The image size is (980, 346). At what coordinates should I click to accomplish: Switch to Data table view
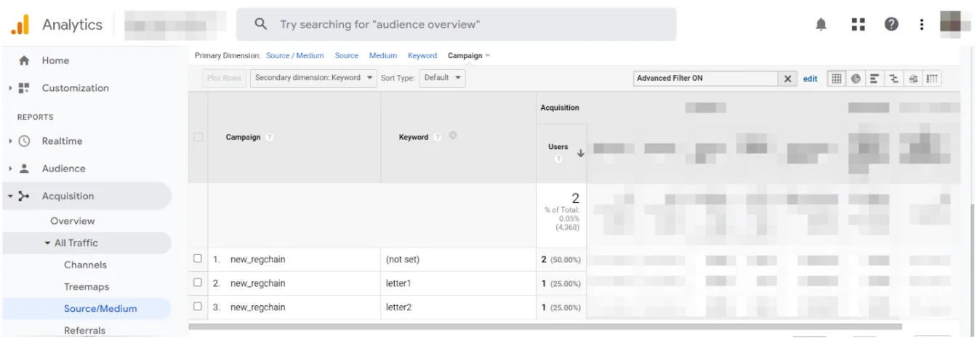837,79
